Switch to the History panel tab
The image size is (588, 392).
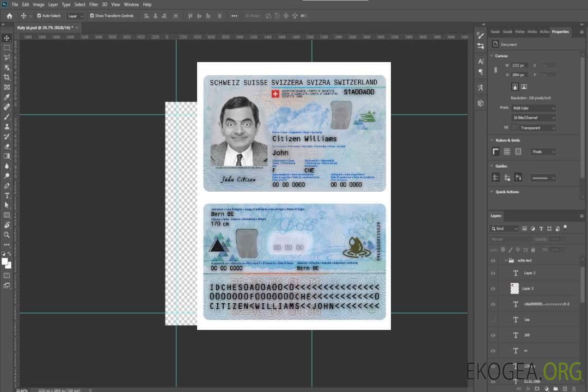pyautogui.click(x=532, y=32)
